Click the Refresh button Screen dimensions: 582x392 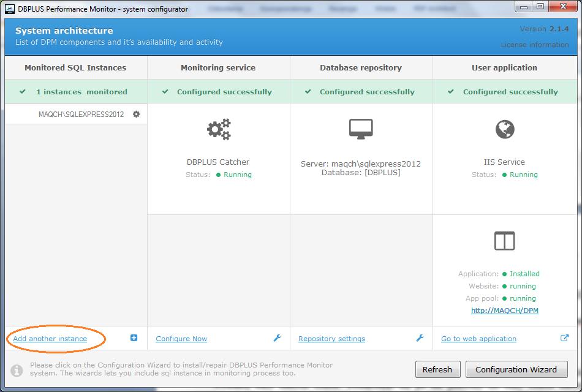[437, 369]
